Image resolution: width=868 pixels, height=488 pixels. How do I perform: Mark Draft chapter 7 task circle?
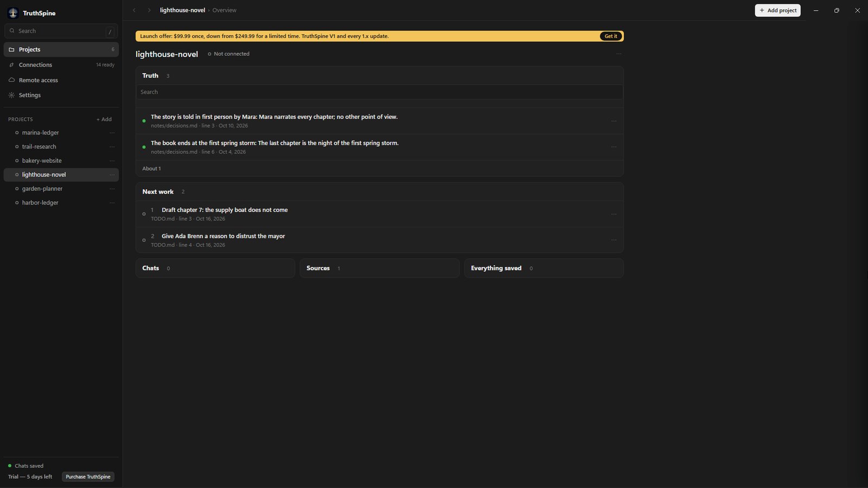point(144,214)
